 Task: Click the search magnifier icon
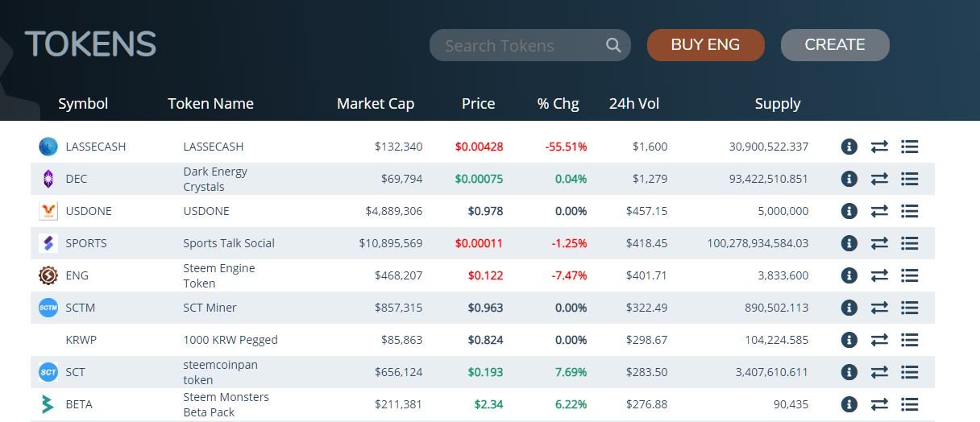coord(613,45)
